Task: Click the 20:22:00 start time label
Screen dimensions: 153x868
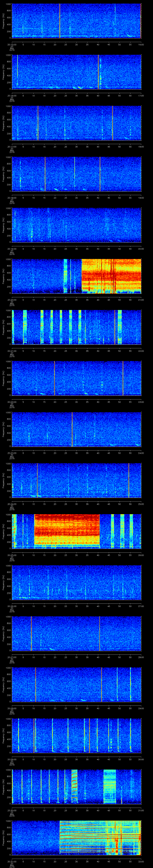Action: tap(12, 402)
